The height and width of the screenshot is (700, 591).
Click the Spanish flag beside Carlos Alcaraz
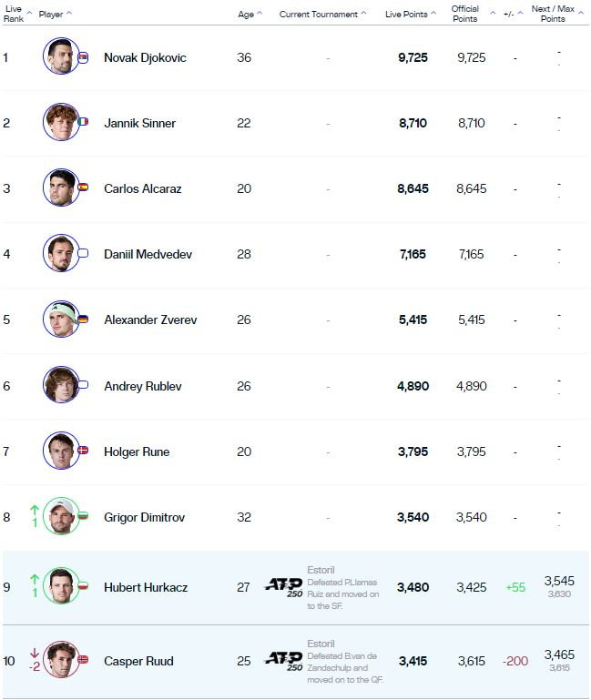click(x=84, y=187)
